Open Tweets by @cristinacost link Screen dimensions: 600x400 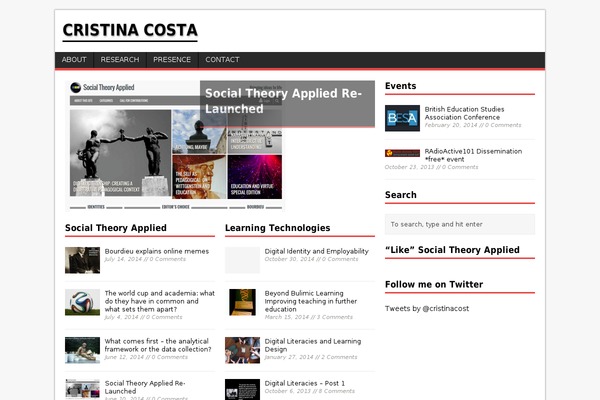click(x=427, y=309)
